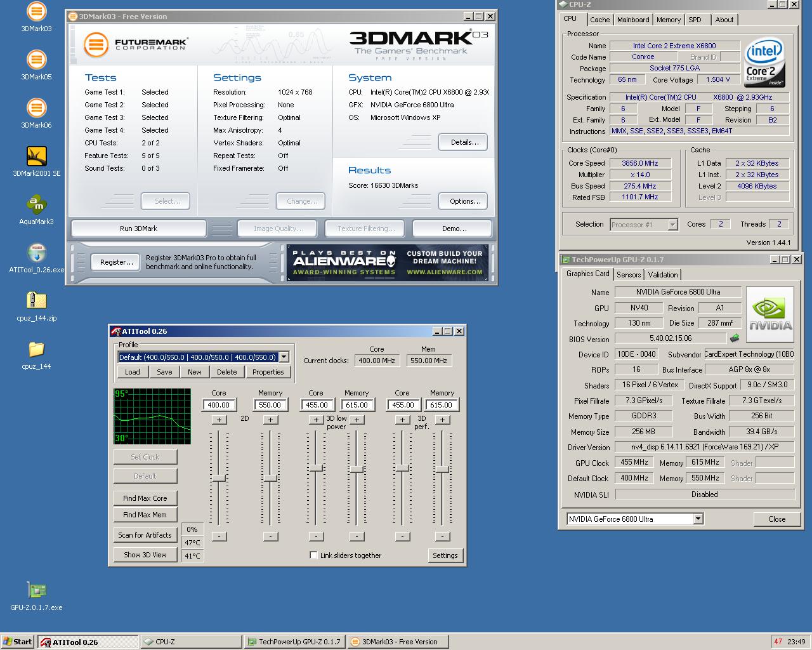812x650 pixels.
Task: Open the CPU-Z Processor #1 selection dropdown
Action: click(x=672, y=225)
